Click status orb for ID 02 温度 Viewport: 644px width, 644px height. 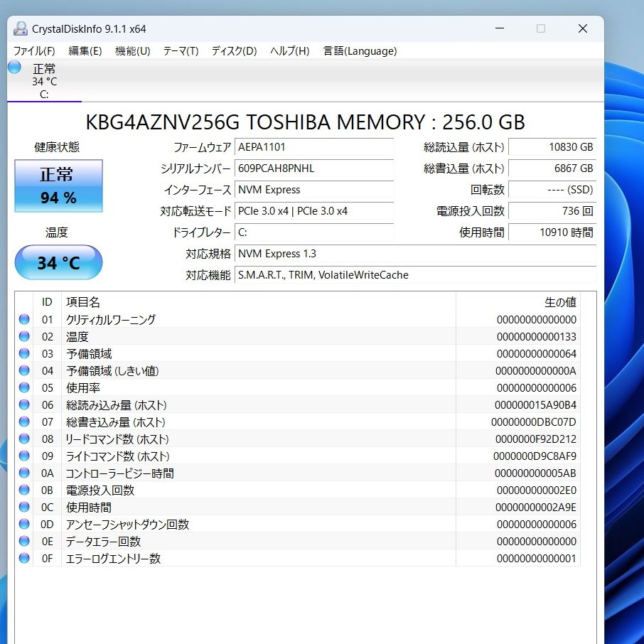click(x=24, y=336)
